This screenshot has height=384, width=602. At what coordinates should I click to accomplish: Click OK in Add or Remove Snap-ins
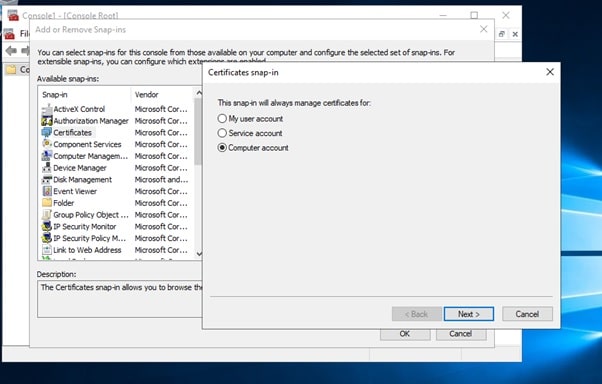pyautogui.click(x=405, y=334)
